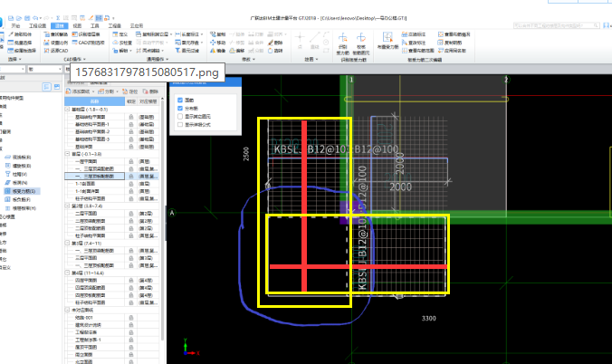Collapse the 第2层 (3.8~7.4) group
612x364 pixels.
pos(68,206)
